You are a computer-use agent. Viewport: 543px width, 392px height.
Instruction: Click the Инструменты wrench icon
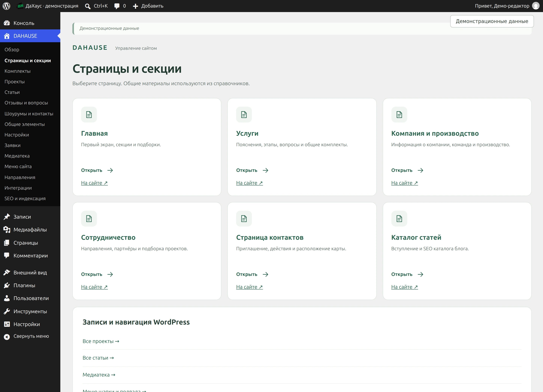[x=7, y=311]
